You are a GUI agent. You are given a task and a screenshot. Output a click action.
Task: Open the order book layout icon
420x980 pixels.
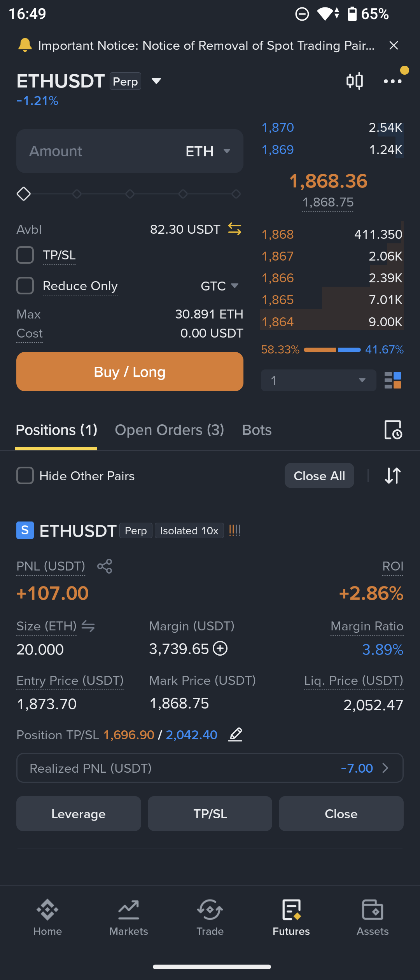(x=393, y=380)
